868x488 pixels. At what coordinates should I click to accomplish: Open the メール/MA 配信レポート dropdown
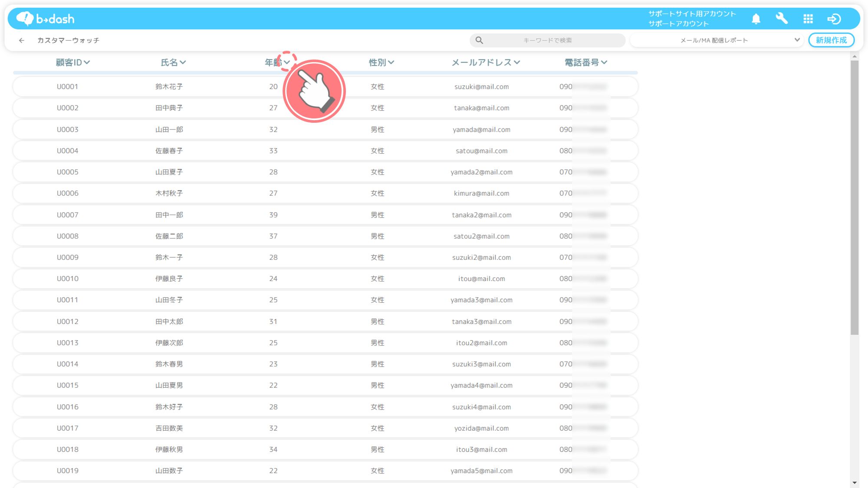[x=716, y=40]
